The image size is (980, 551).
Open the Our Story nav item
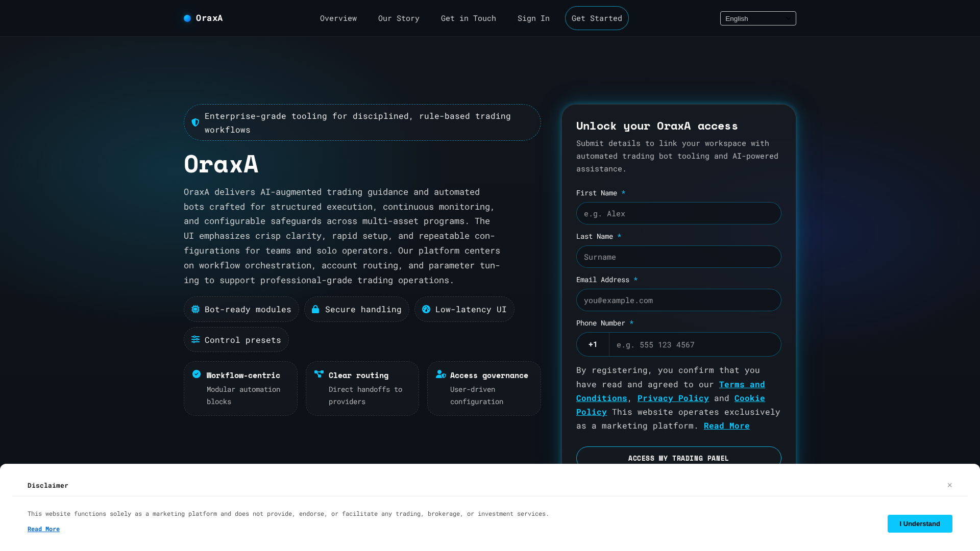pyautogui.click(x=399, y=18)
